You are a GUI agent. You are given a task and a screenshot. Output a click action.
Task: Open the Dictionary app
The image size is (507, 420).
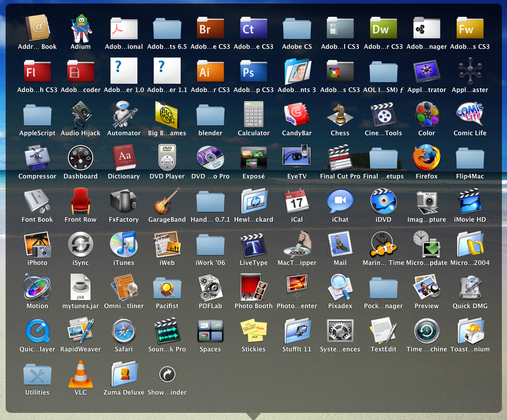point(124,158)
